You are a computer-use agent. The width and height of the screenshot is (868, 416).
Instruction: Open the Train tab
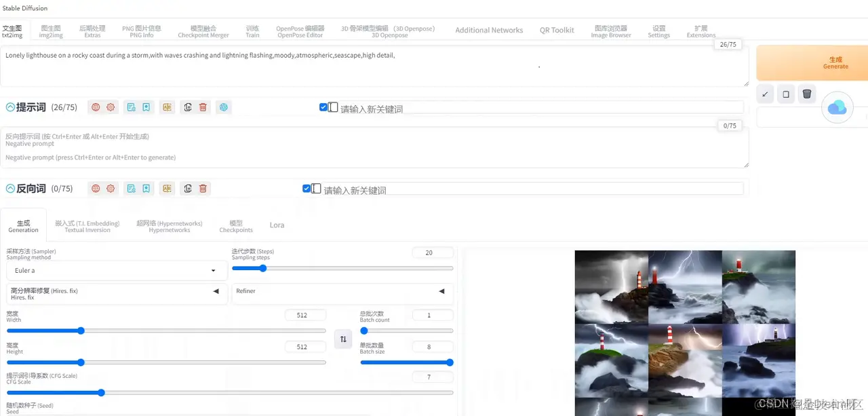pos(252,31)
